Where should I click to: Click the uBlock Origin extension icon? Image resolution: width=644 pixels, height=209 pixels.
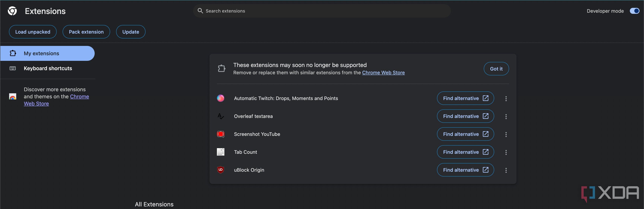point(221,169)
